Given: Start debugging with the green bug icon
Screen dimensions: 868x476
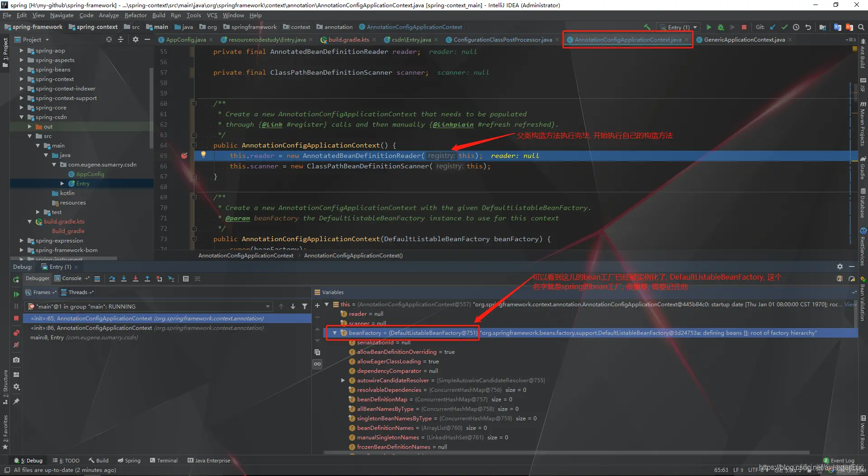Looking at the screenshot, I should pyautogui.click(x=721, y=27).
